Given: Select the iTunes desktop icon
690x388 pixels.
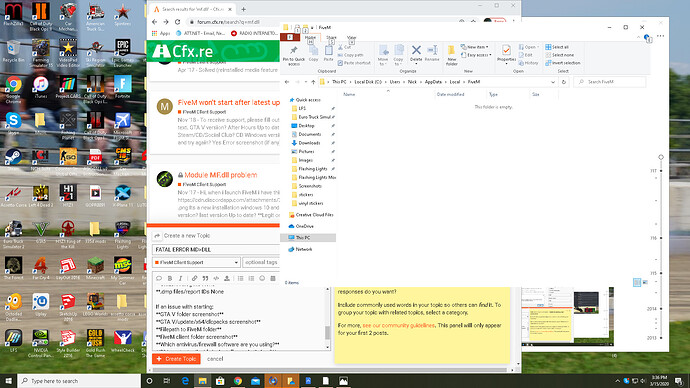Looking at the screenshot, I should click(x=40, y=87).
